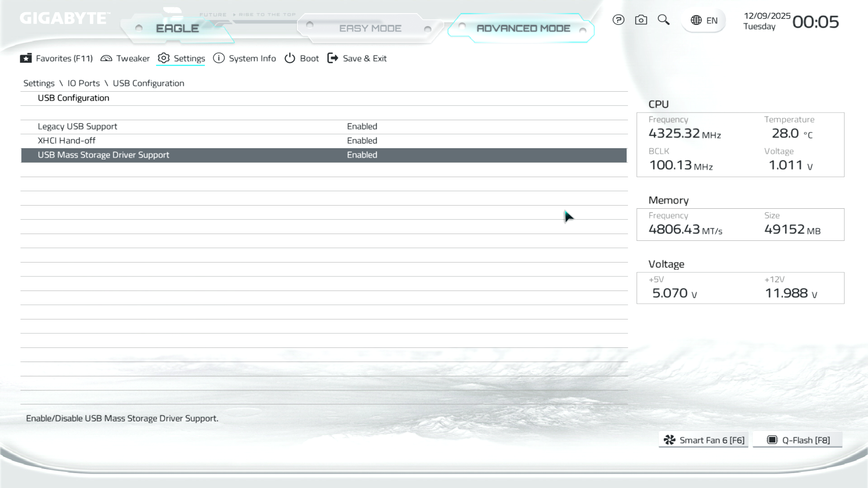This screenshot has width=868, height=488.
Task: Open Smart Fan 6 utility
Action: point(703,440)
